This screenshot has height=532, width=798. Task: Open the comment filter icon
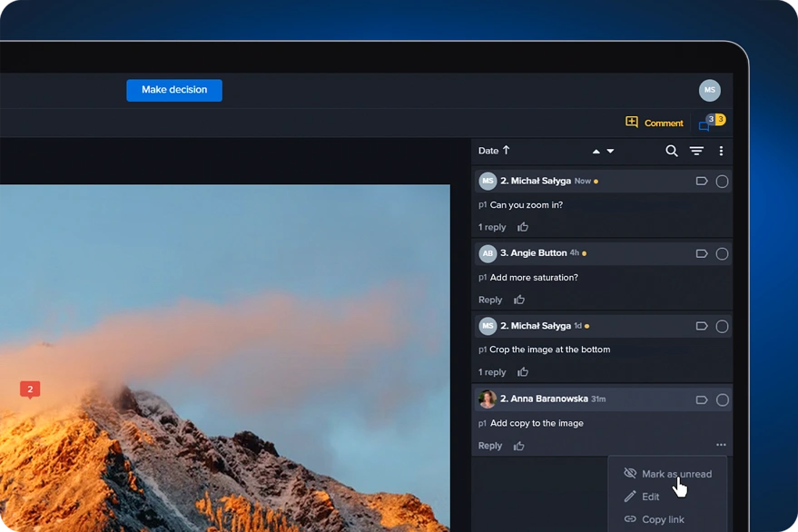point(696,152)
